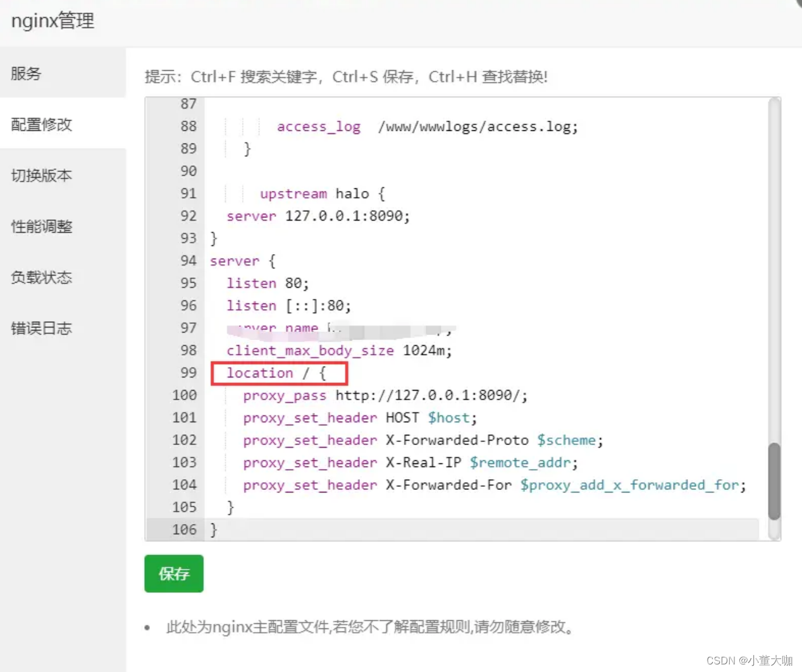Click 'client_max_body_size 1024m;' line
The width and height of the screenshot is (802, 672).
click(x=339, y=351)
